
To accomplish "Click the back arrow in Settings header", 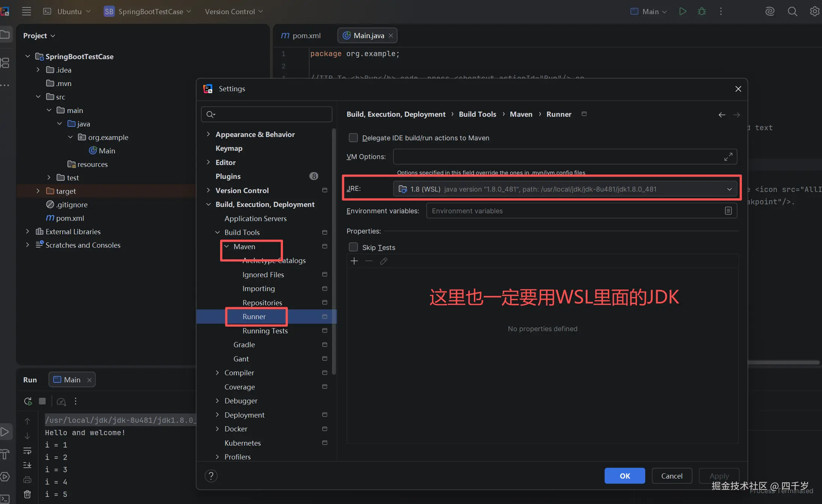I will [x=722, y=114].
